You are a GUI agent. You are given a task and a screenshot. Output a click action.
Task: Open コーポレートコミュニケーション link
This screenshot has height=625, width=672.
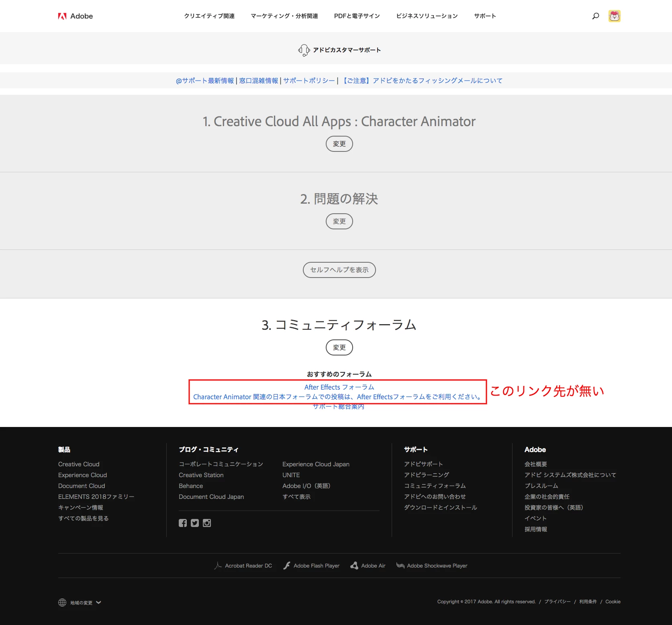pos(221,464)
